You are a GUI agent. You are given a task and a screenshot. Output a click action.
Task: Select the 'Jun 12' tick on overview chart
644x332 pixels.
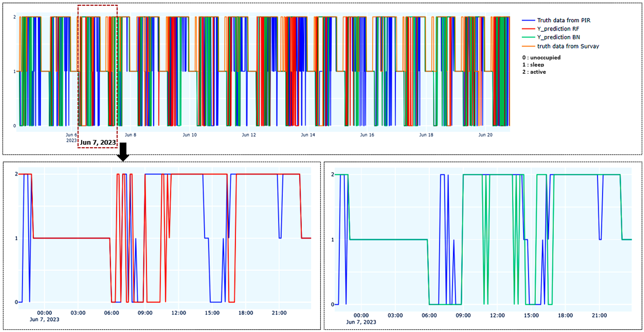249,135
